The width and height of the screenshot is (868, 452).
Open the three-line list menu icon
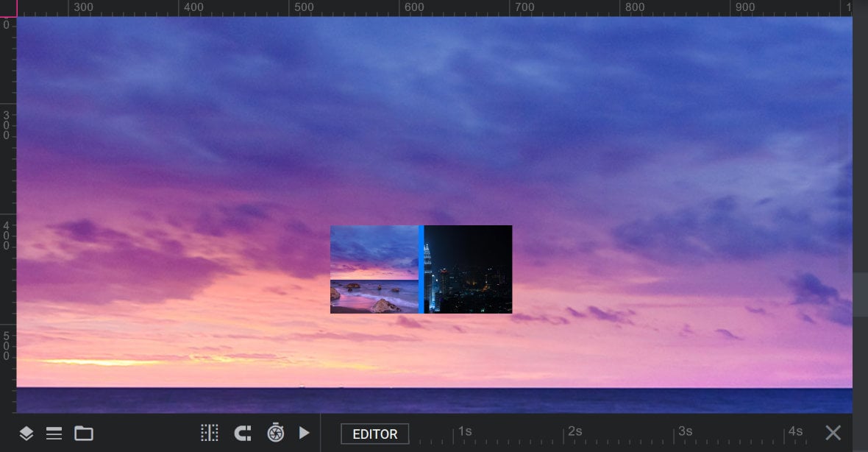pos(54,433)
